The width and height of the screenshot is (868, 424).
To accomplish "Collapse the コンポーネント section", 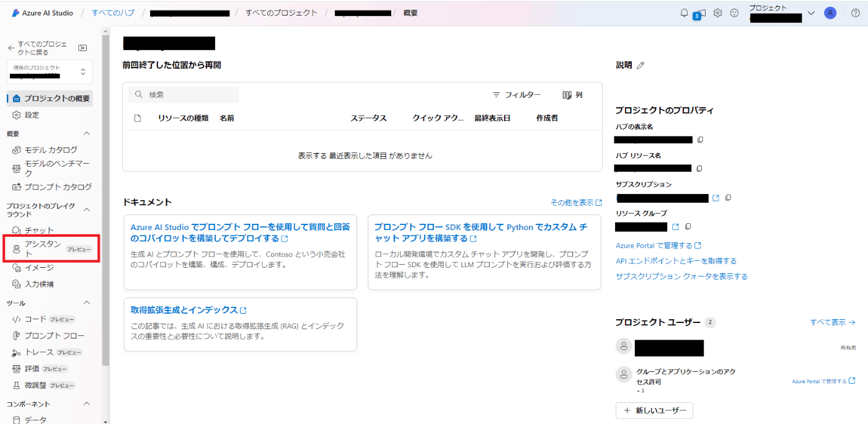I will (87, 404).
